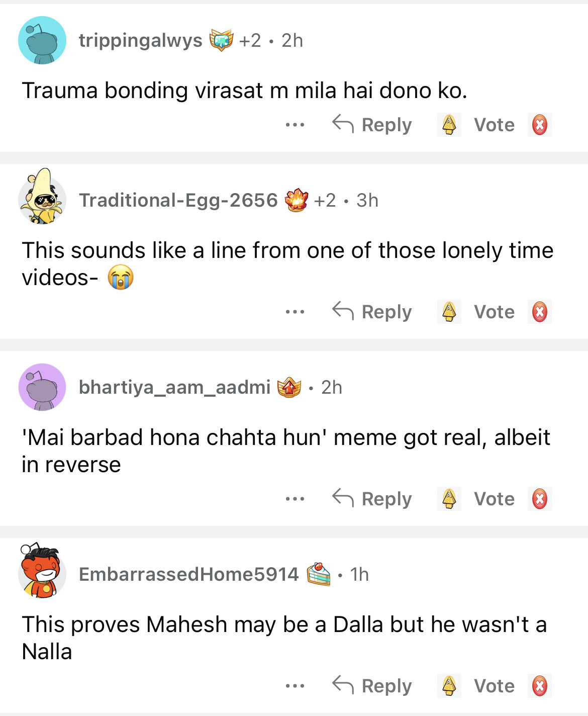Downvote bhartiya_aam_aadmi's comment

tap(540, 499)
